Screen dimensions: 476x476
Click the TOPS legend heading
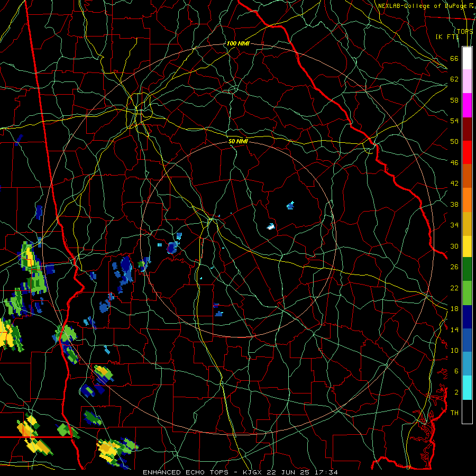tap(465, 31)
